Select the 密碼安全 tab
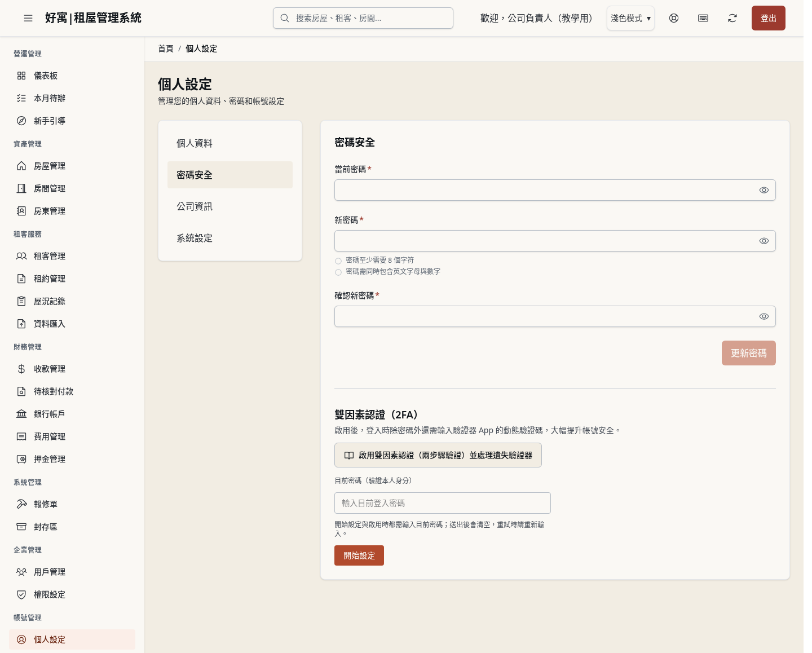Screen dimensions: 812x653 [230, 175]
